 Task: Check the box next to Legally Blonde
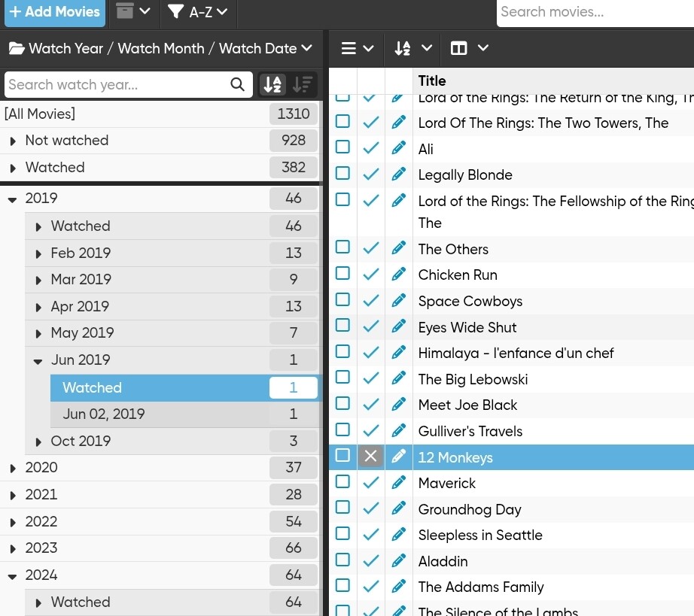point(342,174)
